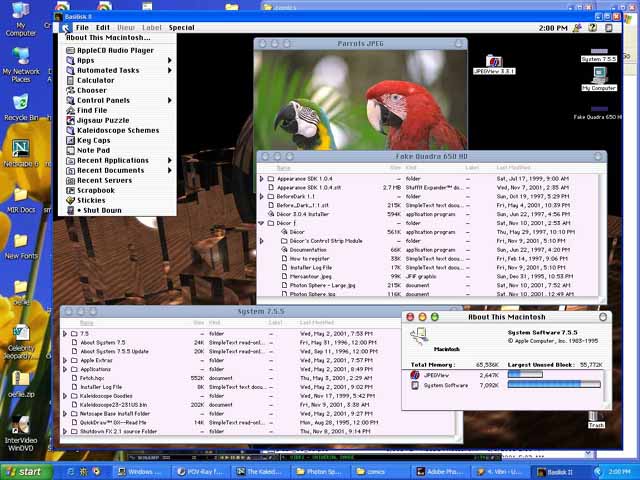
Task: Launch the Jigsaw Puzzle desk accessory
Action: (x=103, y=120)
